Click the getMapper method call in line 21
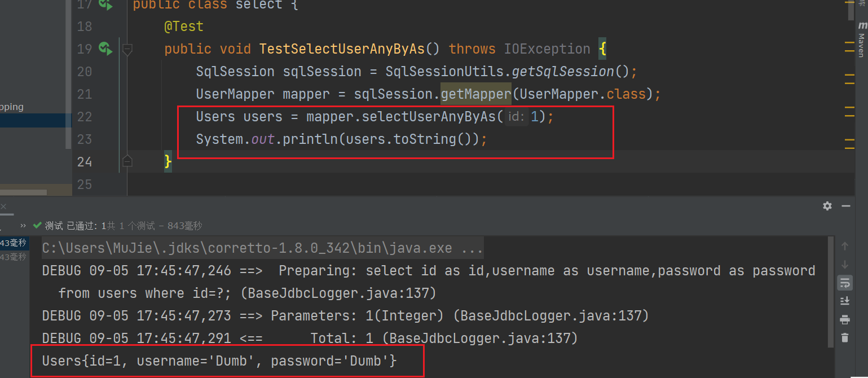Image resolution: width=868 pixels, height=378 pixels. coord(475,94)
